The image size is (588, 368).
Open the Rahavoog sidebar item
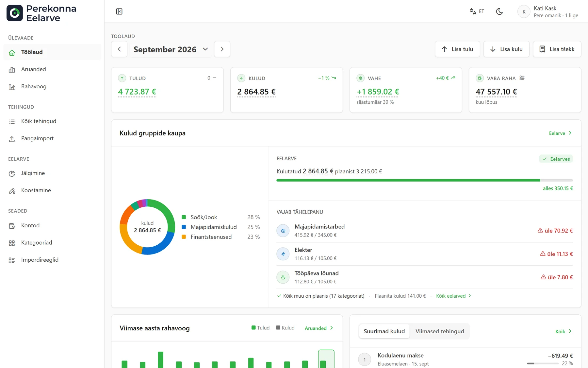click(52, 87)
